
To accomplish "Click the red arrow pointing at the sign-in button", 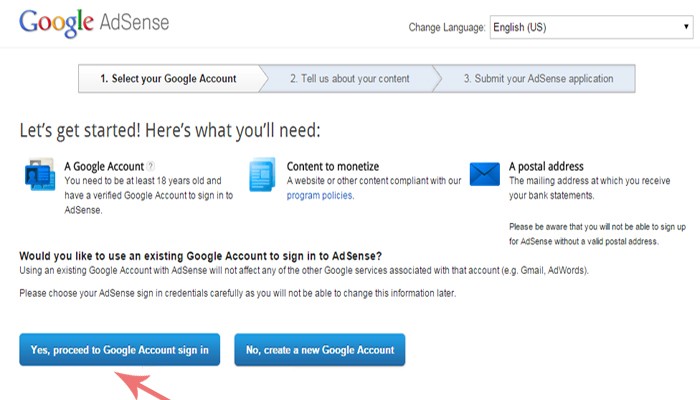I will click(x=143, y=385).
